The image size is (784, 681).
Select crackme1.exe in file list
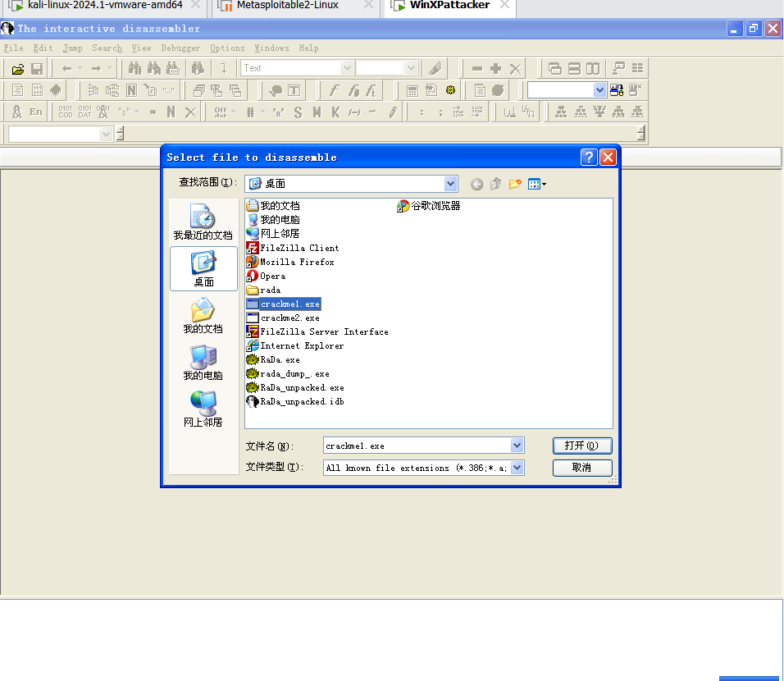[x=284, y=304]
